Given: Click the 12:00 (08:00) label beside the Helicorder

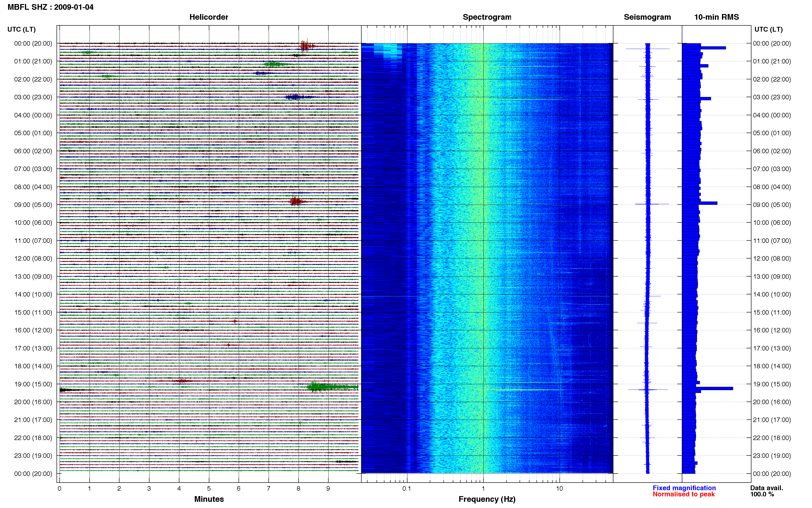Looking at the screenshot, I should [33, 258].
